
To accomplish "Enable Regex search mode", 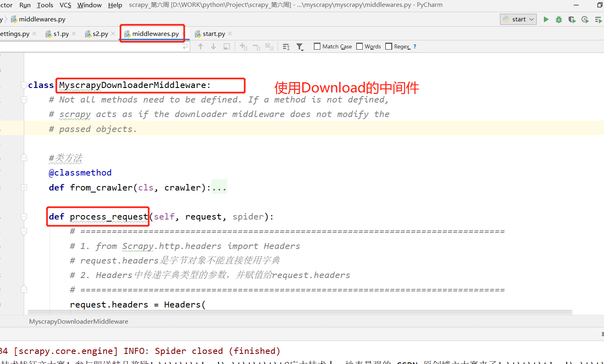I will [x=389, y=46].
